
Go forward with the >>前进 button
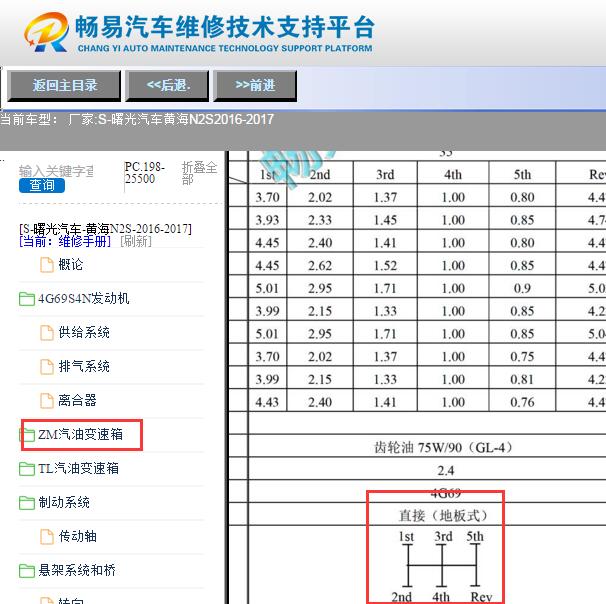pyautogui.click(x=255, y=85)
